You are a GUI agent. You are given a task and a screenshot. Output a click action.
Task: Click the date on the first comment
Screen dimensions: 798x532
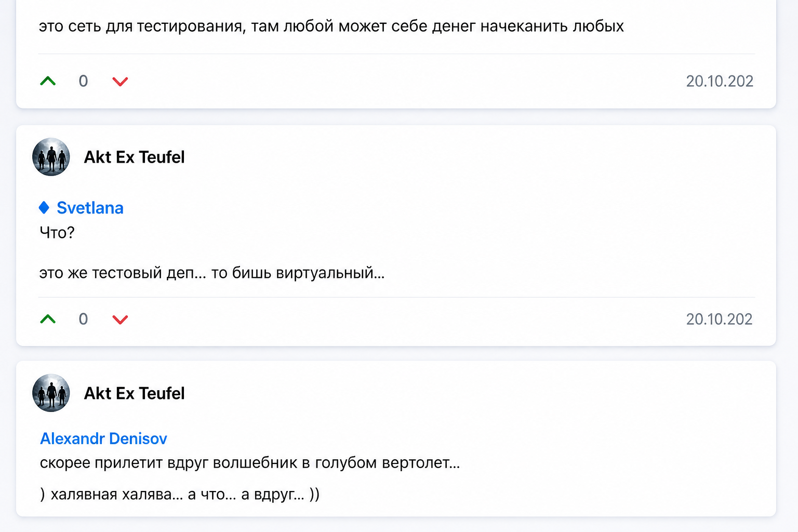720,81
